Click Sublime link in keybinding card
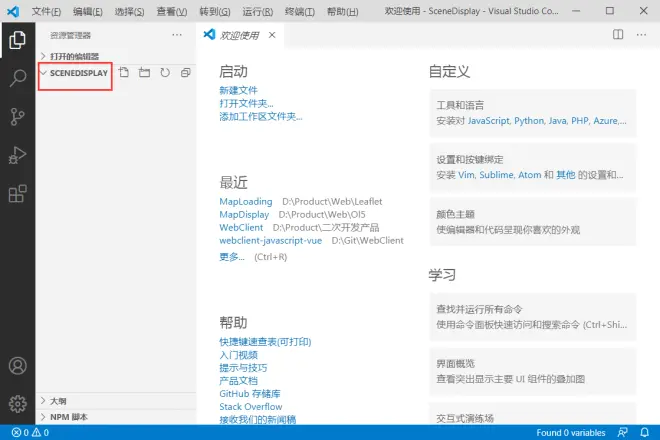The image size is (660, 440). (x=496, y=175)
